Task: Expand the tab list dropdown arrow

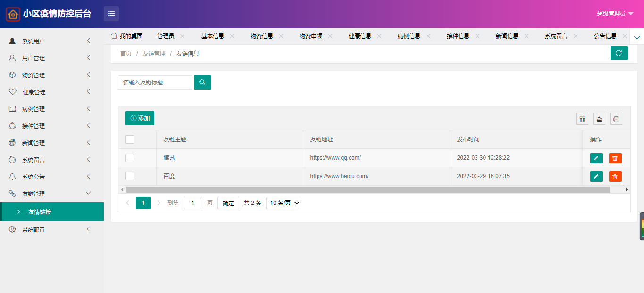Action: [x=637, y=37]
